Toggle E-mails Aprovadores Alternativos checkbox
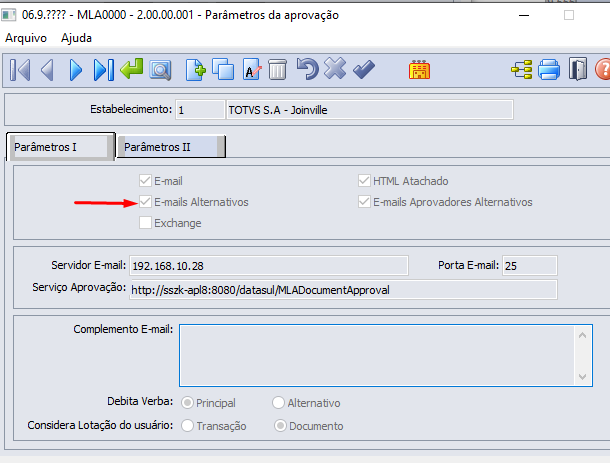610x463 pixels. [364, 202]
